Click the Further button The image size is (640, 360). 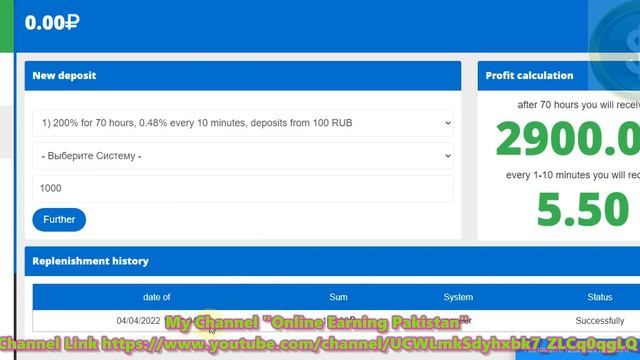[x=59, y=220]
